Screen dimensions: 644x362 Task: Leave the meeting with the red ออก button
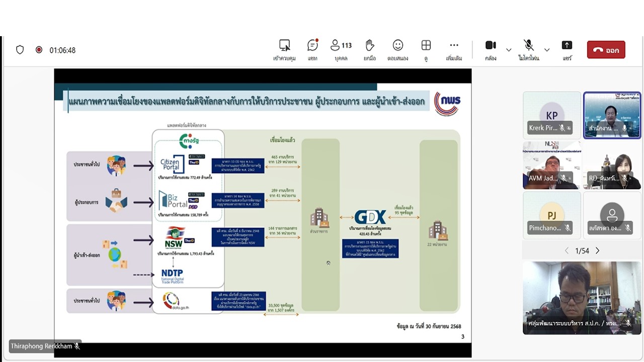click(x=606, y=50)
